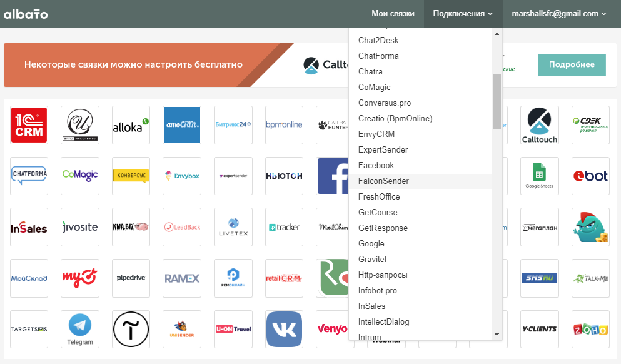Open the LeadBack tile
621x364 pixels.
pos(182,228)
